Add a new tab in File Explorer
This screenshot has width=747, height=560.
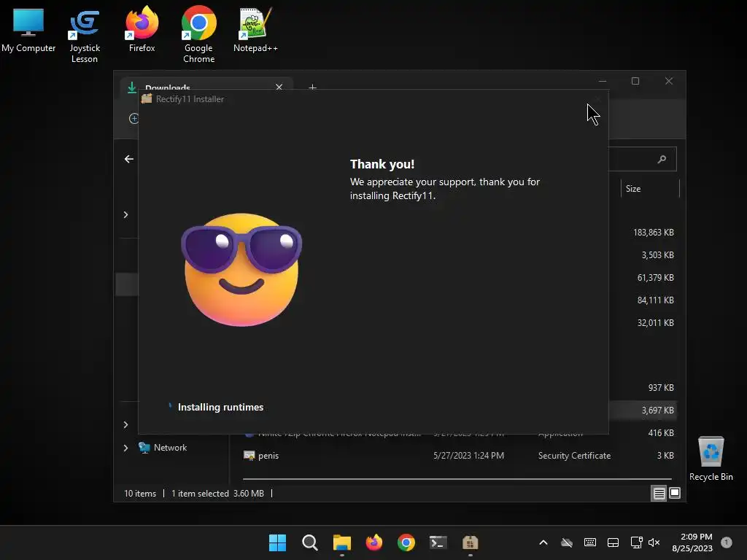point(312,87)
